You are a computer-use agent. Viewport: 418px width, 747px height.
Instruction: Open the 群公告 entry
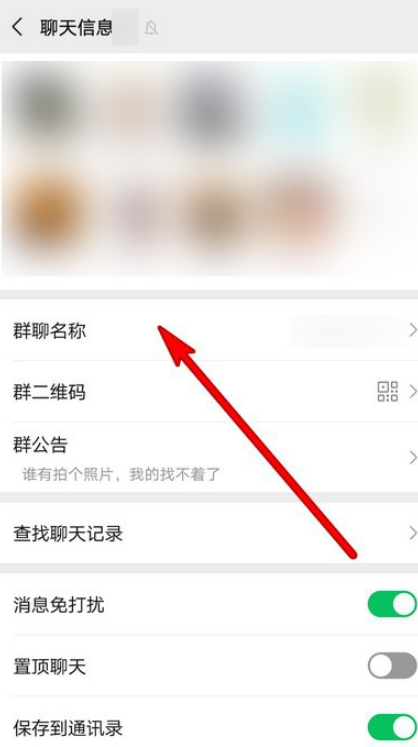(209, 457)
